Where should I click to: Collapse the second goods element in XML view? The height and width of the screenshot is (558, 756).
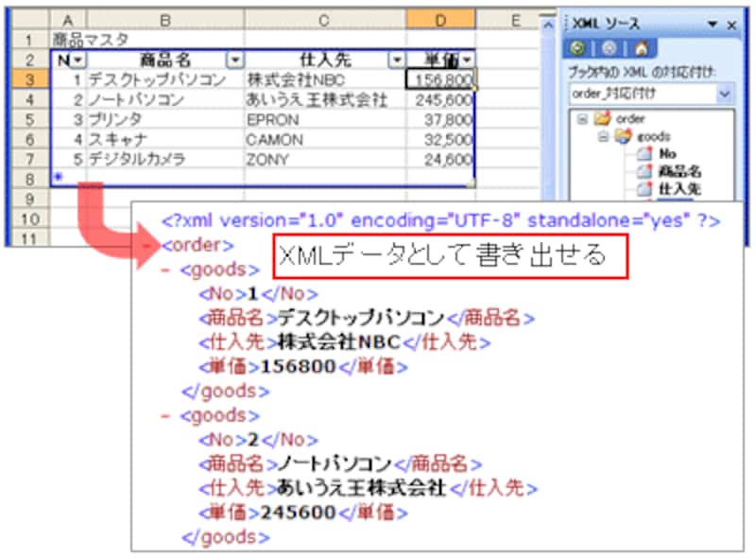[165, 415]
